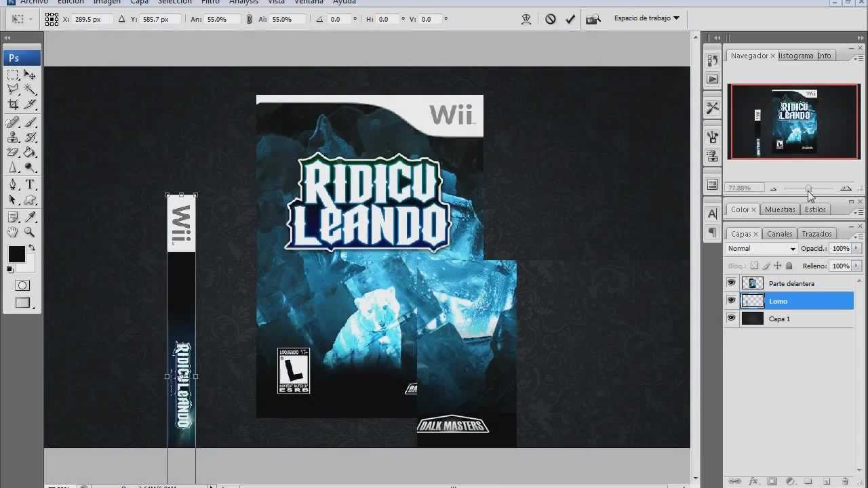Toggle relative positioning triangle icon
This screenshot has height=488, width=868.
(x=122, y=20)
